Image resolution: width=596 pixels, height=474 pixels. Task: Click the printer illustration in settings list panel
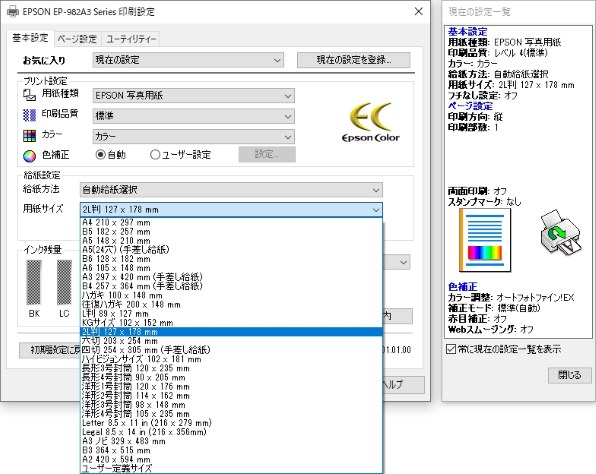[560, 233]
